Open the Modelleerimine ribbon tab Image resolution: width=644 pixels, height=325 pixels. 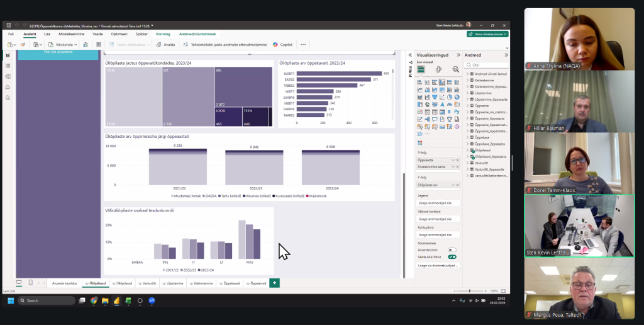[71, 33]
